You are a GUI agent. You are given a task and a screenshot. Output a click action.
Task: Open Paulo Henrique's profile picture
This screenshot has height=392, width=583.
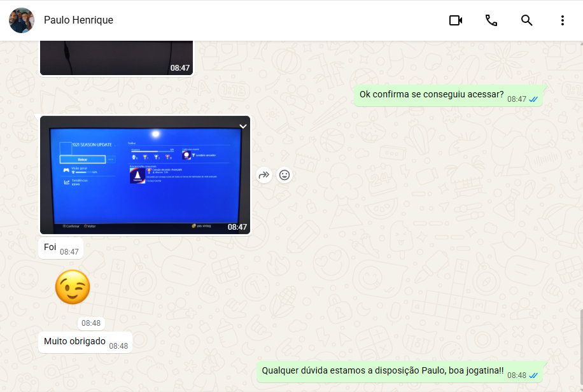click(x=22, y=20)
